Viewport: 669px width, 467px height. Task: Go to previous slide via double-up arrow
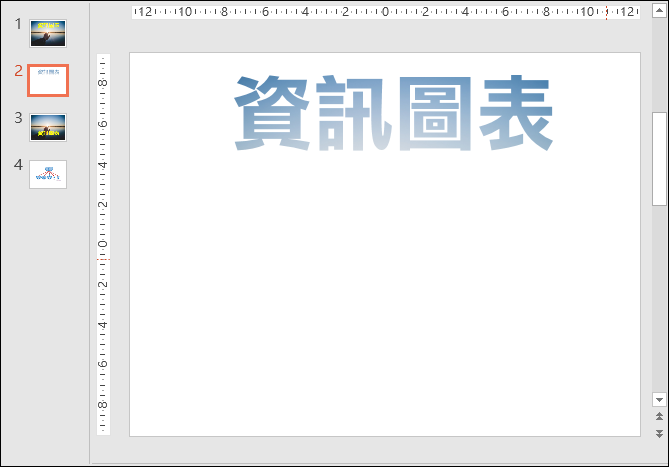click(659, 416)
